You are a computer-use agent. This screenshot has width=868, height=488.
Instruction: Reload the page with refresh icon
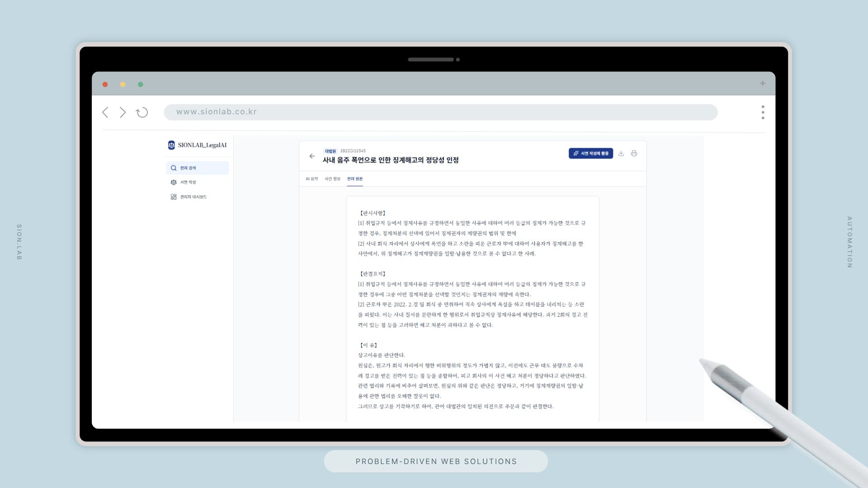[x=142, y=113]
